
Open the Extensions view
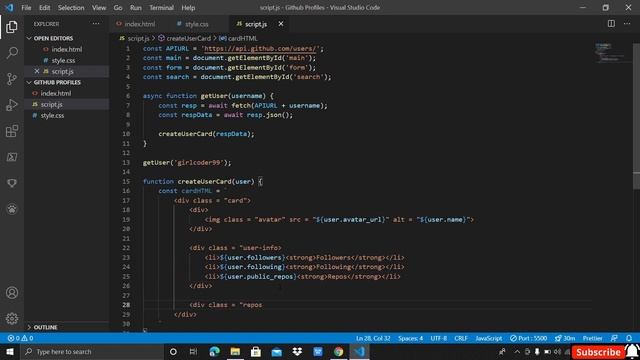tap(12, 131)
